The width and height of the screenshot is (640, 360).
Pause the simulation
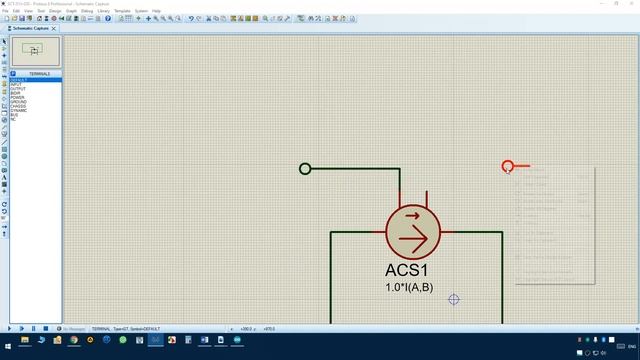tap(33, 329)
